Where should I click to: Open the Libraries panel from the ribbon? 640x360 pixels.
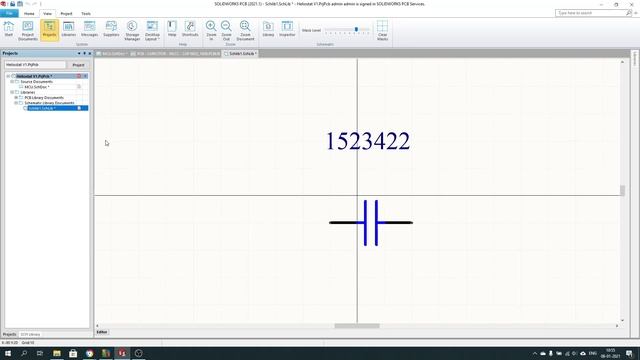click(69, 30)
